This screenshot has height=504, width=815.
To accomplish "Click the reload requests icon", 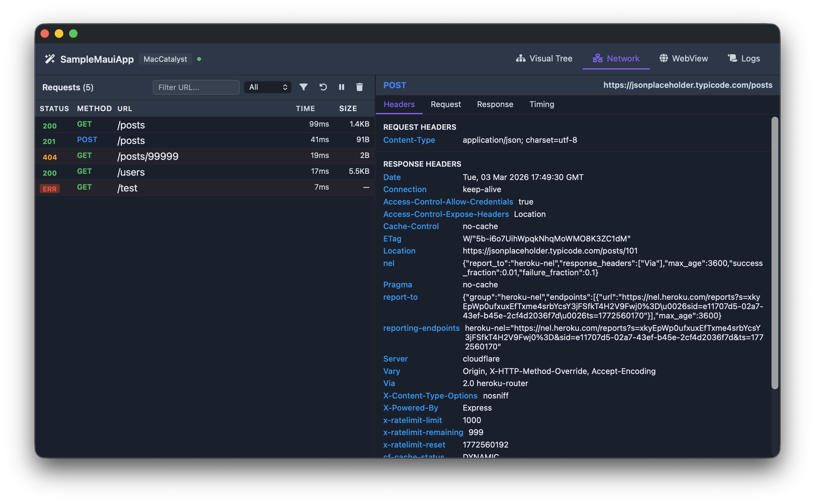I will 323,87.
